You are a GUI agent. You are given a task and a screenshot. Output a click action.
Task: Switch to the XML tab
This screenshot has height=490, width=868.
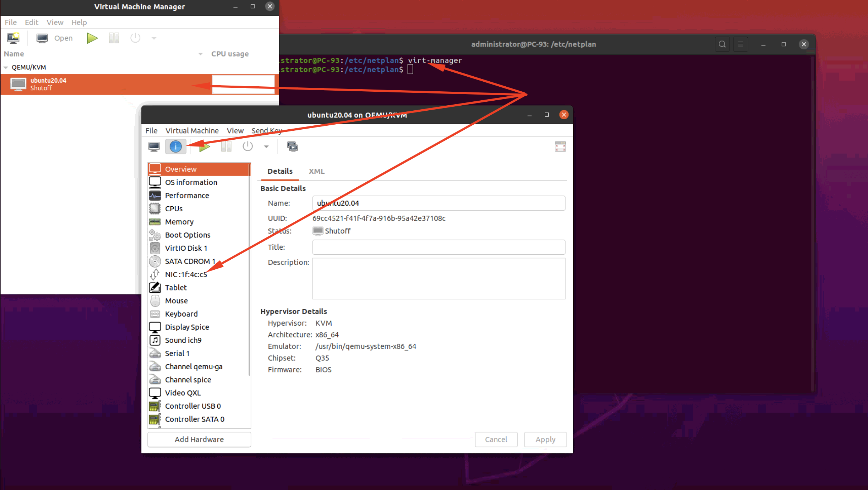317,171
